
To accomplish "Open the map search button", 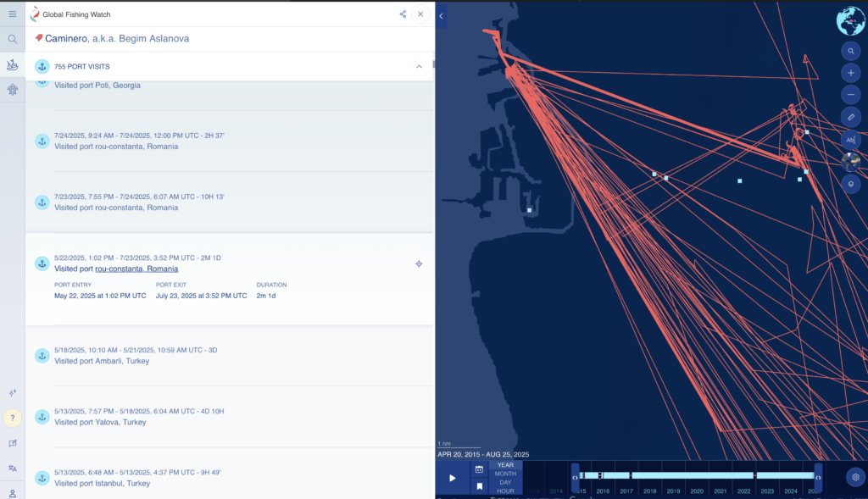I will pyautogui.click(x=851, y=51).
